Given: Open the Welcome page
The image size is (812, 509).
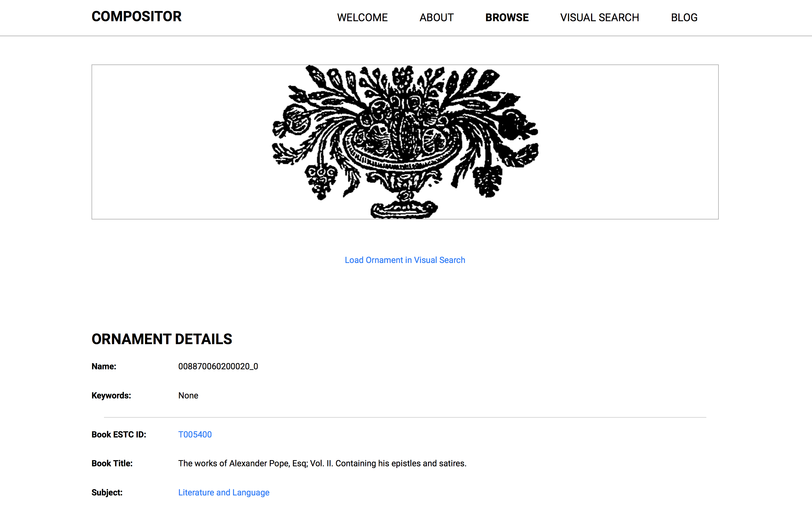Looking at the screenshot, I should point(362,18).
